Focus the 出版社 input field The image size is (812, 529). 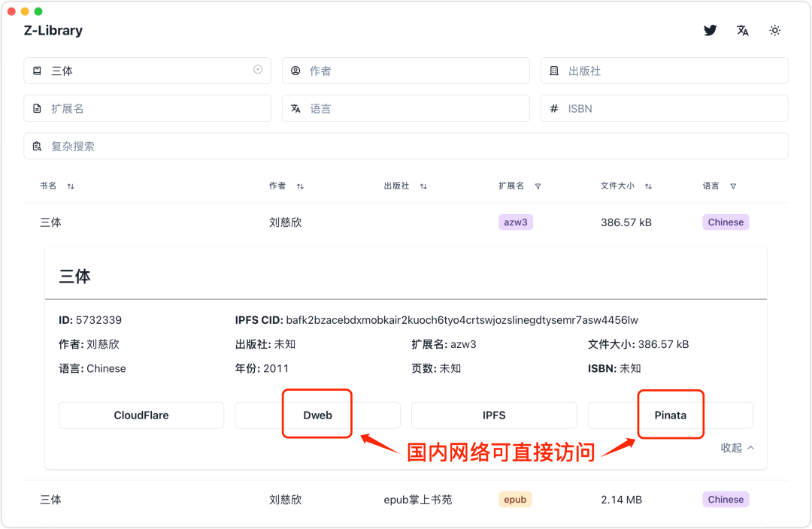coord(665,71)
